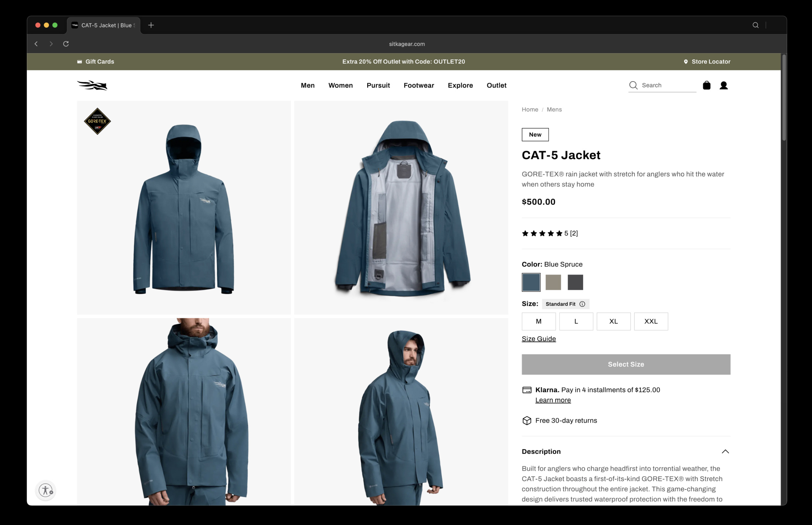
Task: Open the open-jacket interior product image
Action: (401, 207)
